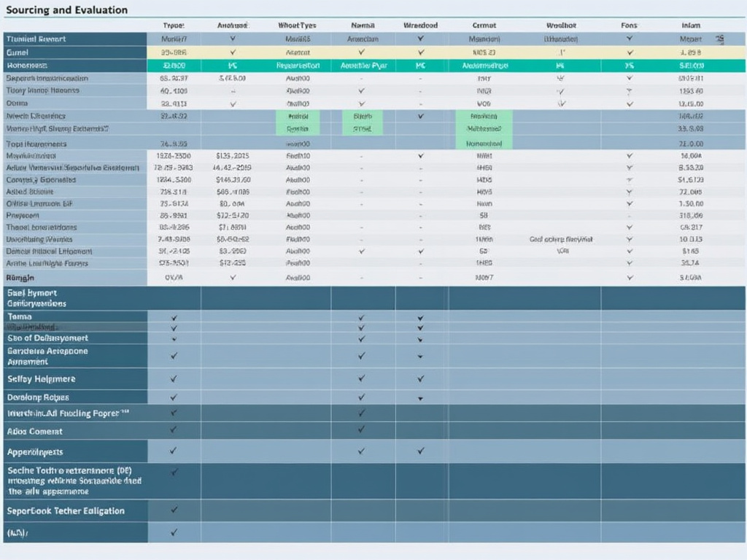
Task: Click the Fons checkmark in the Prayecent row
Action: pyautogui.click(x=630, y=216)
